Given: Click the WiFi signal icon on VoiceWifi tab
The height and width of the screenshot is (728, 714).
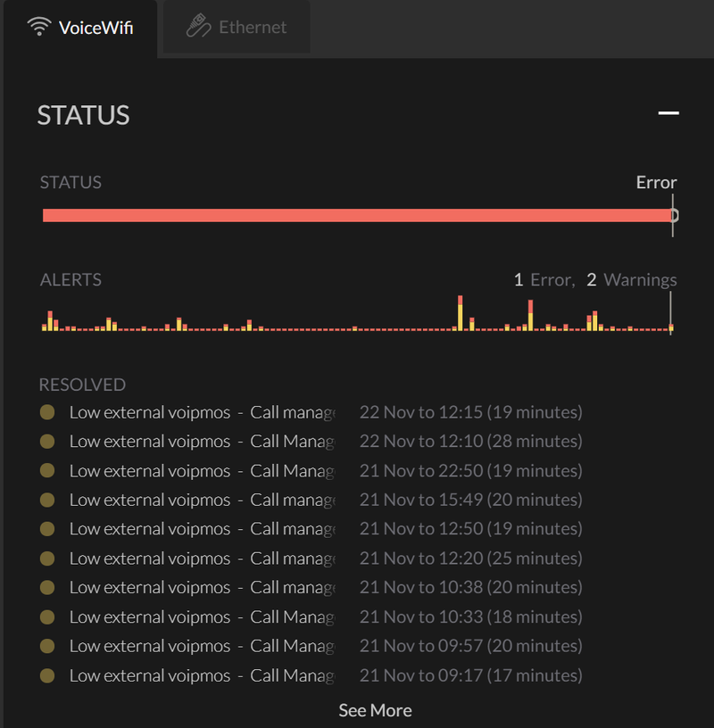Looking at the screenshot, I should coord(39,27).
